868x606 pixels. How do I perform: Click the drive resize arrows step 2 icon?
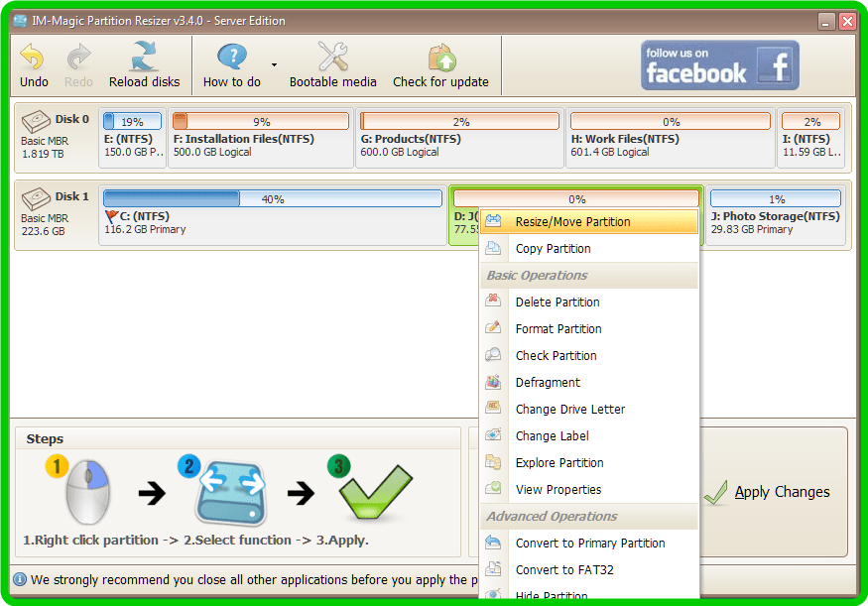231,493
